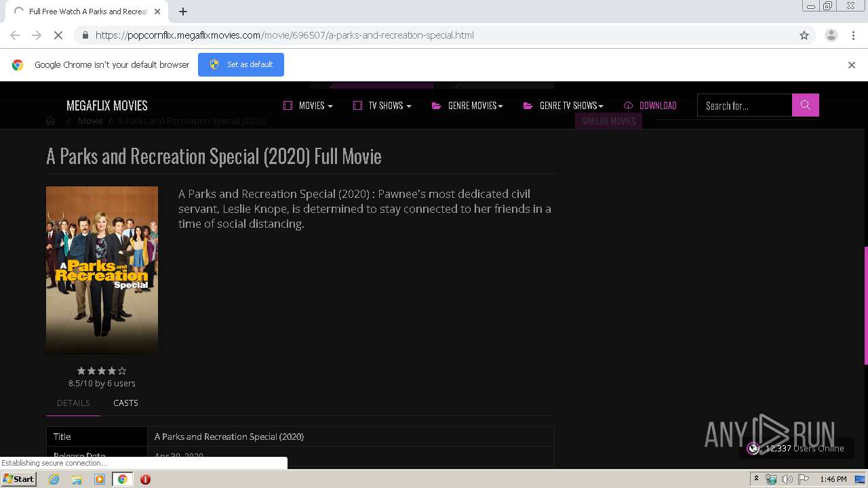Viewport: 868px width, 488px height.
Task: Open Windows Explorer folder in taskbar
Action: coord(77,479)
